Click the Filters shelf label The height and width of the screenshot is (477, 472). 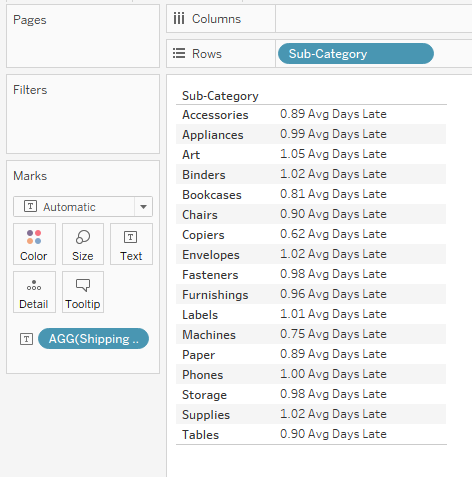tap(30, 90)
